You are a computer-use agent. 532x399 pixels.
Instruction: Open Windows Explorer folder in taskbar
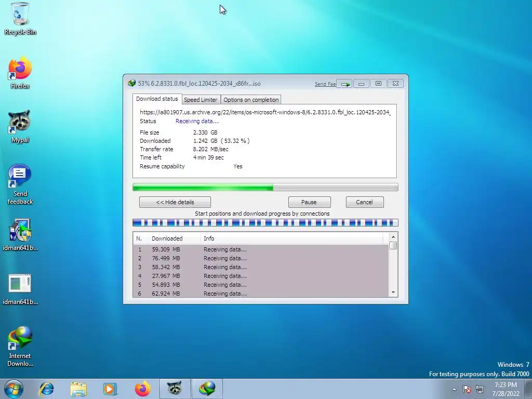pos(78,389)
